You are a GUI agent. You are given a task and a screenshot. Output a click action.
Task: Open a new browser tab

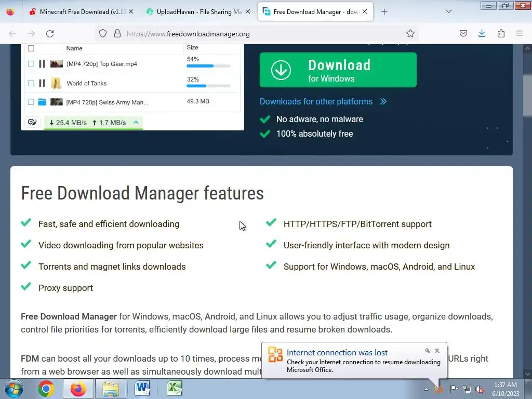tap(384, 12)
